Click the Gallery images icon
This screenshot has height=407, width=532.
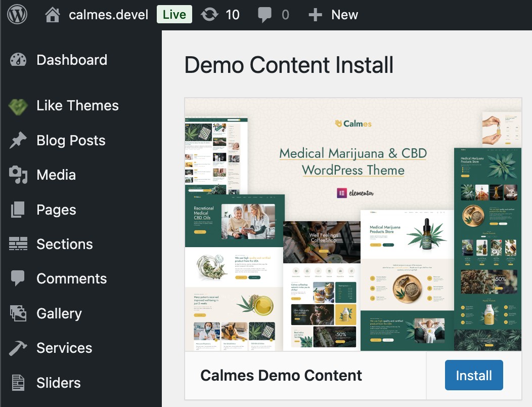(18, 313)
